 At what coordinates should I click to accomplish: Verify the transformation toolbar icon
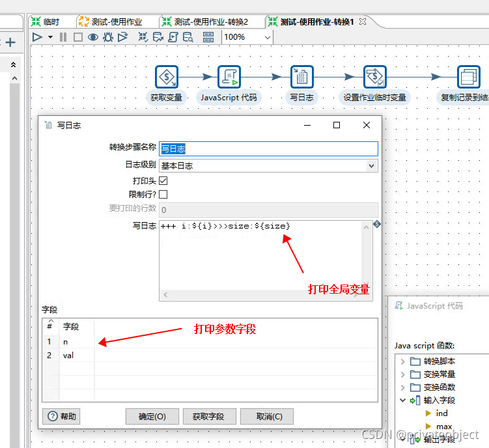click(x=143, y=37)
